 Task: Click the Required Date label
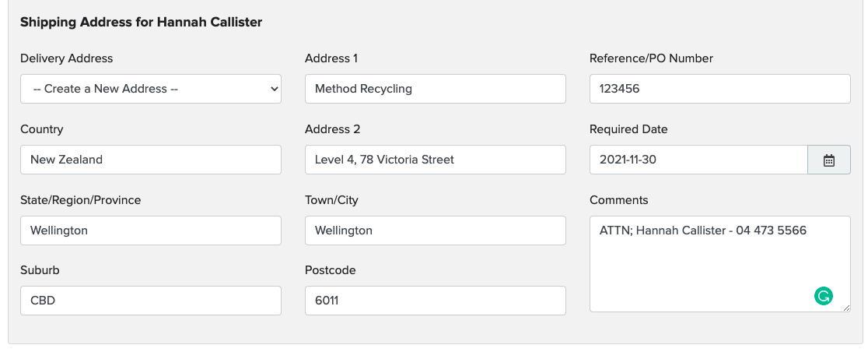pos(628,129)
